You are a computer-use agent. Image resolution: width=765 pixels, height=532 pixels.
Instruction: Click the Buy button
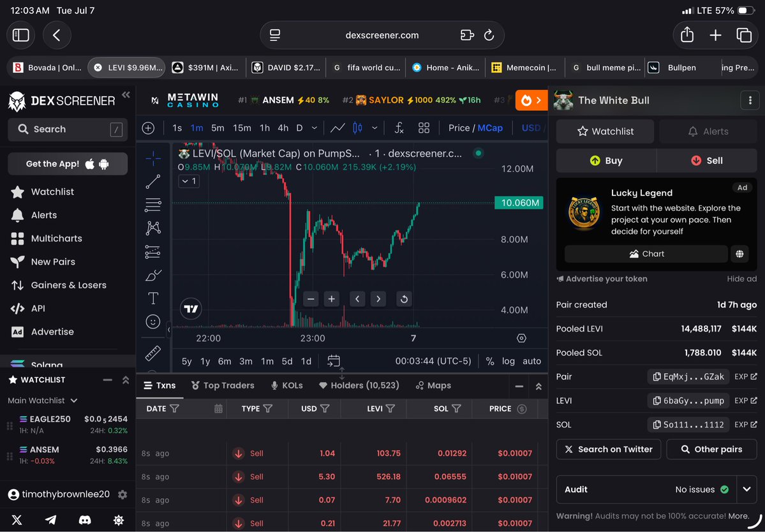pyautogui.click(x=606, y=160)
